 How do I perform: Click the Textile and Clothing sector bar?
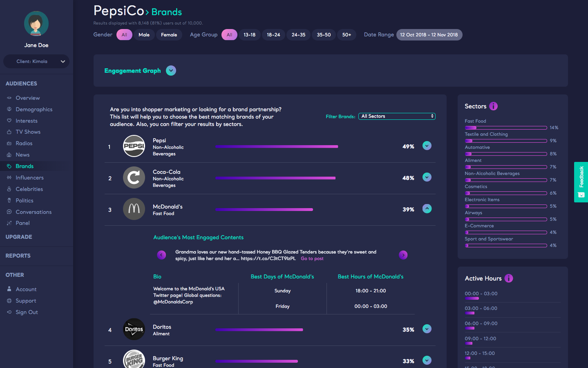click(506, 141)
